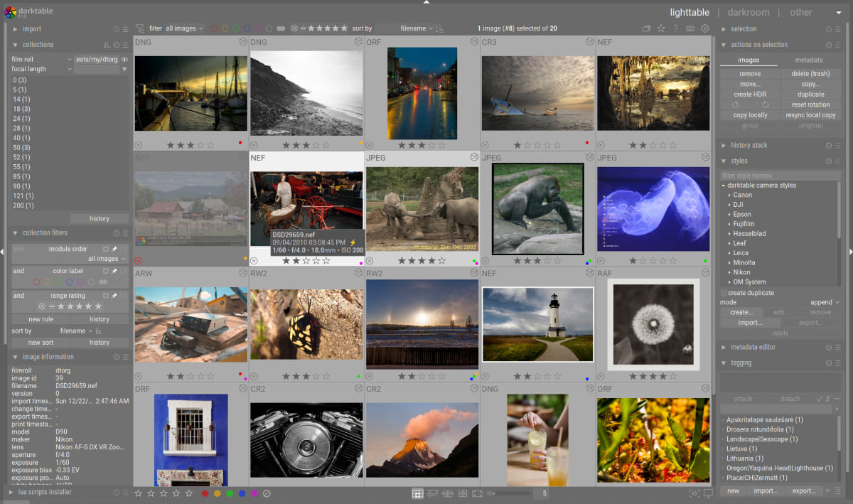Open the mode append dropdown in styles
Viewport: 853px width, 504px height.
tap(821, 301)
